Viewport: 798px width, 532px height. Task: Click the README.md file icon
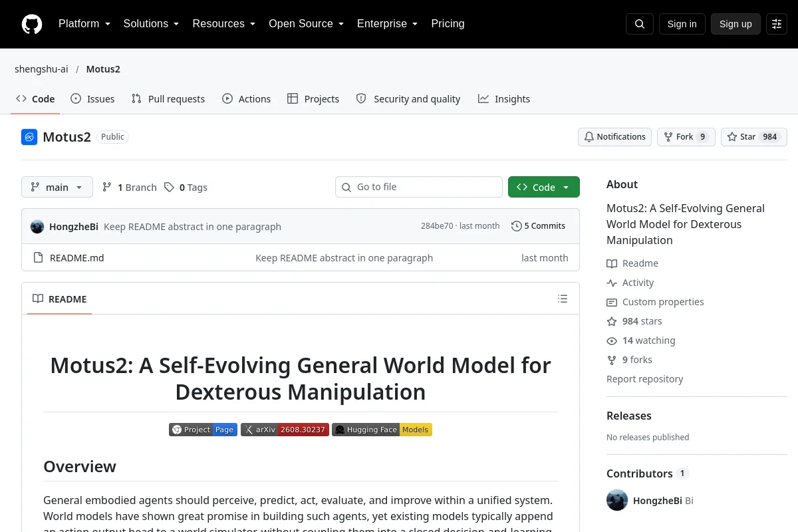38,258
